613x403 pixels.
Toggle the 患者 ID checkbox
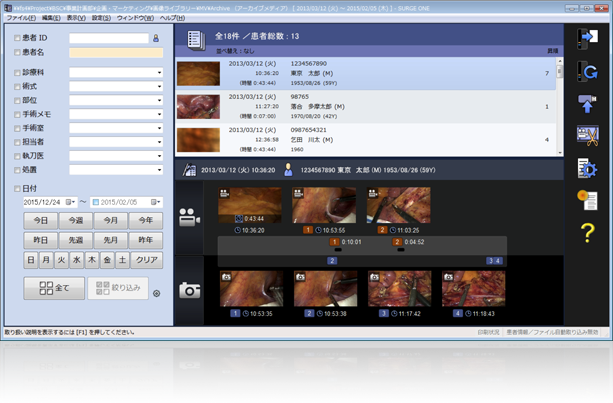(x=16, y=39)
